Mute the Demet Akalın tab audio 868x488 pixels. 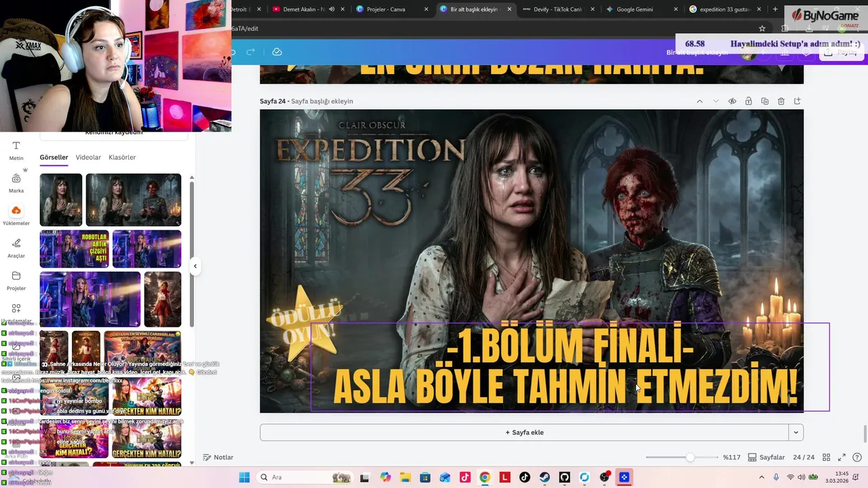coord(332,9)
